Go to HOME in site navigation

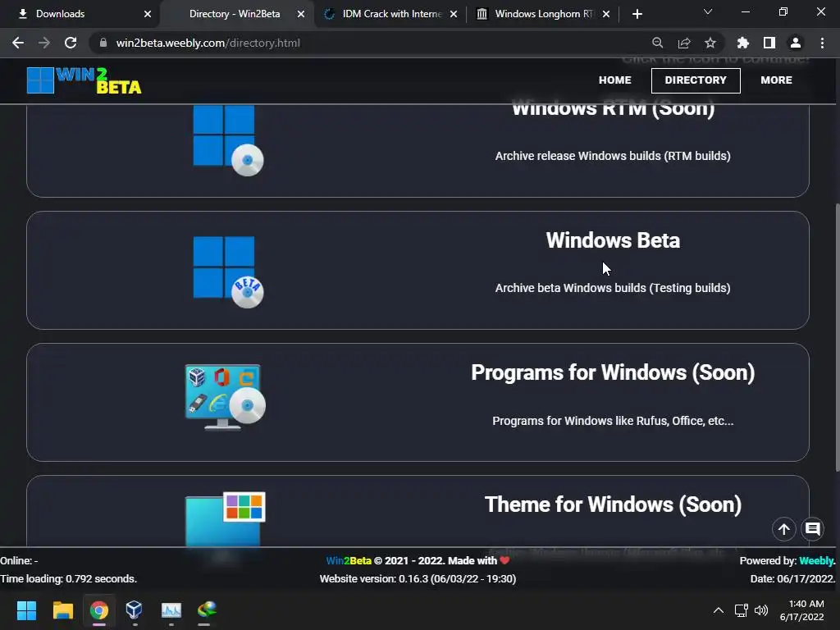tap(615, 80)
